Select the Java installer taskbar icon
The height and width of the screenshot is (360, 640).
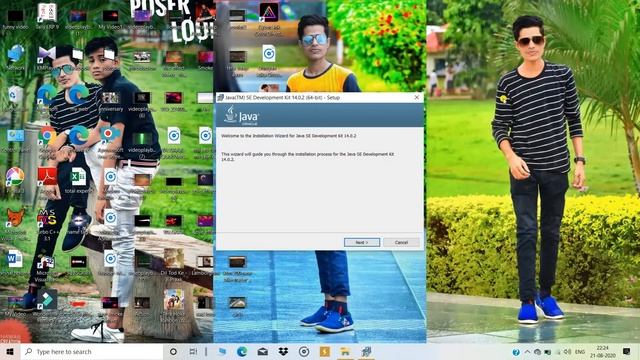366,351
